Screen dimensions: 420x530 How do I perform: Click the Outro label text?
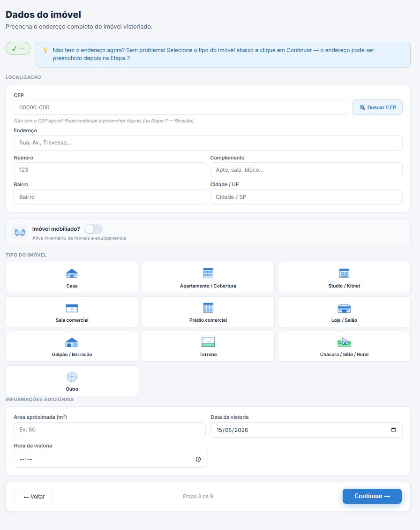pos(72,389)
